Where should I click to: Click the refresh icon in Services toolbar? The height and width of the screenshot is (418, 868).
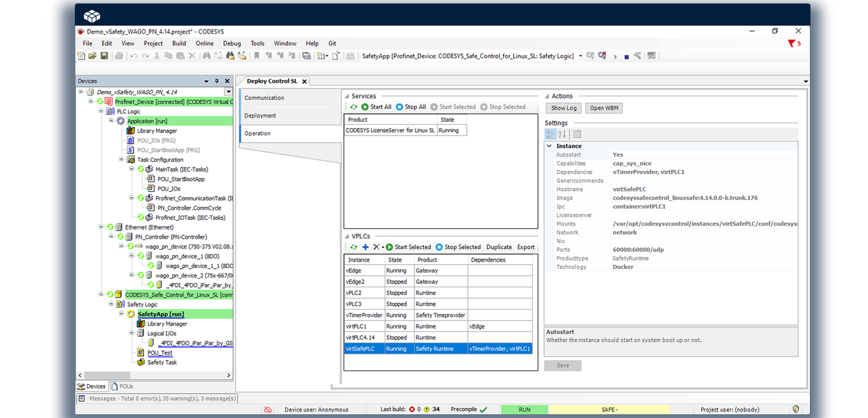tap(354, 107)
